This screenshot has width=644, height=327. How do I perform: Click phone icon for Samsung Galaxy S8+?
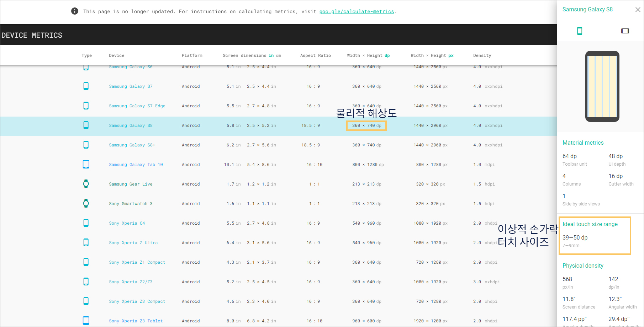click(x=86, y=145)
